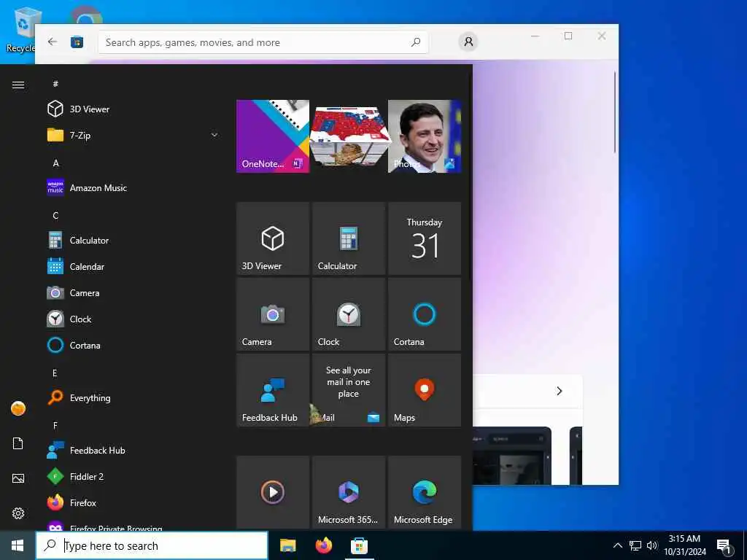Open Documents from the Start sidebar
This screenshot has width=747, height=560.
[x=18, y=443]
